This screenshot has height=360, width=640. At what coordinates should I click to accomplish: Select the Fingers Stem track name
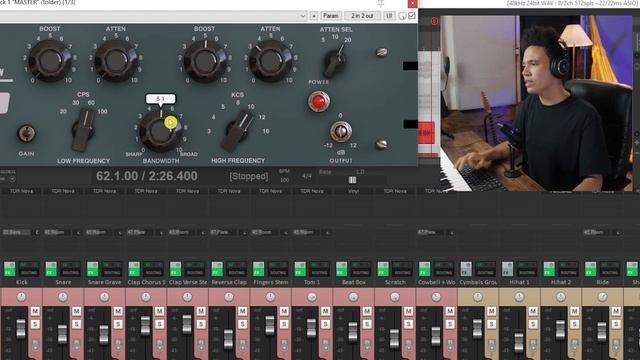click(x=271, y=282)
